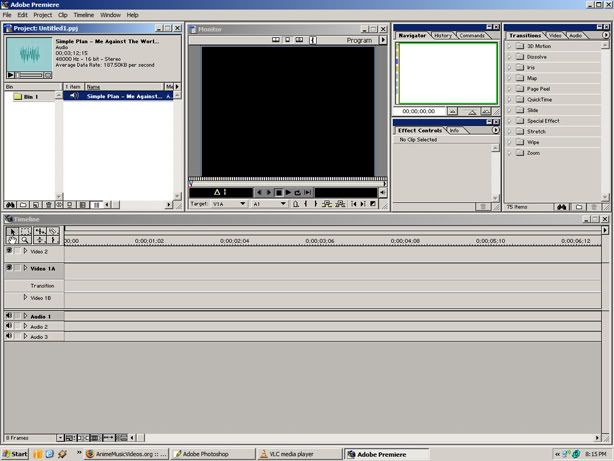Toggle Video 1A track eye visibility
614x461 pixels.
[x=9, y=268]
